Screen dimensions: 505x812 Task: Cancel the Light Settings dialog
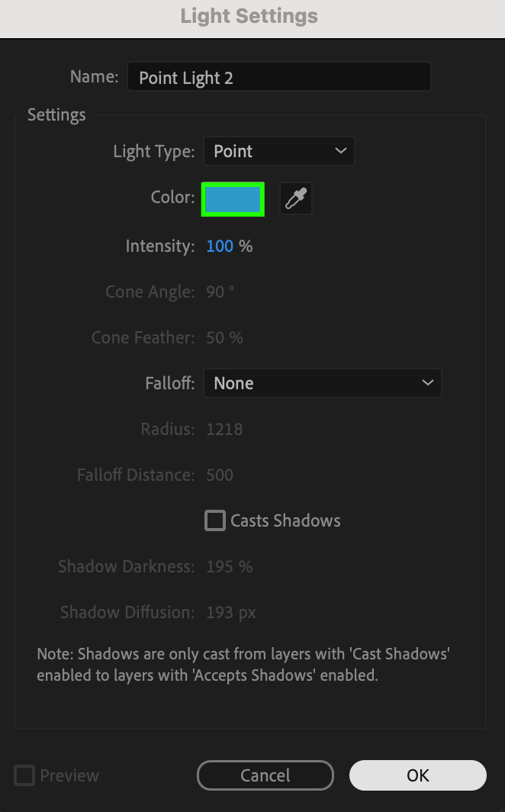coord(265,775)
